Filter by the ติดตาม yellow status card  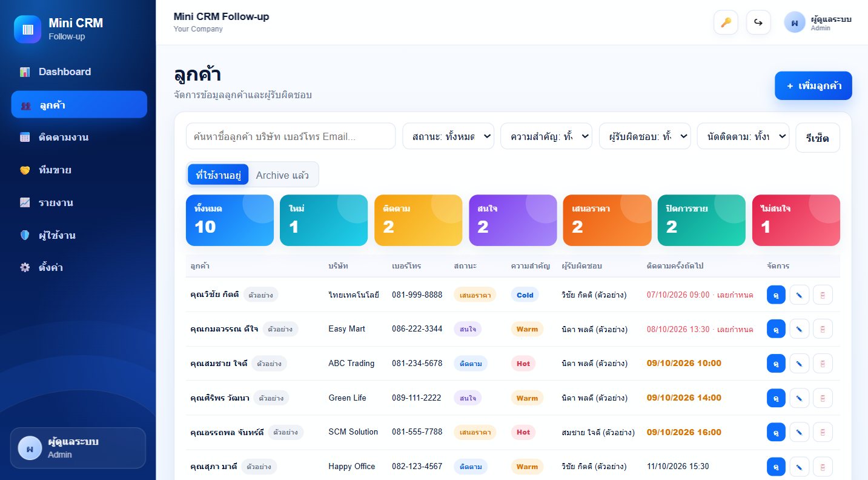418,220
